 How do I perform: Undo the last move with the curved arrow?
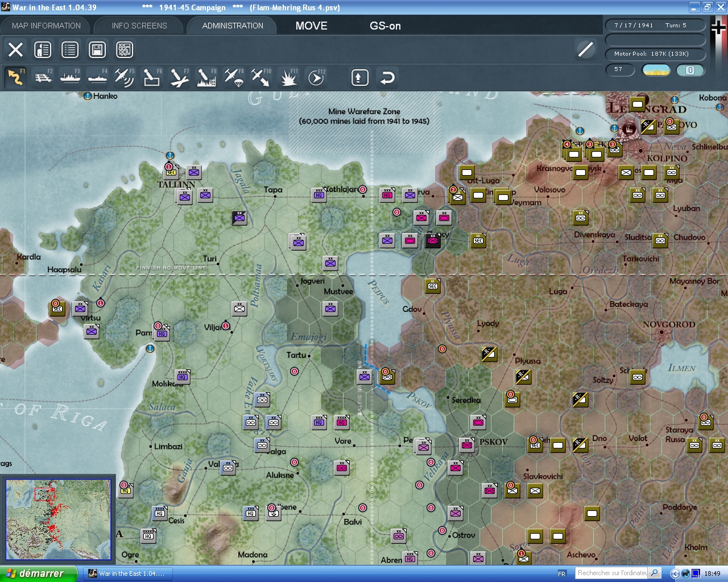[387, 77]
